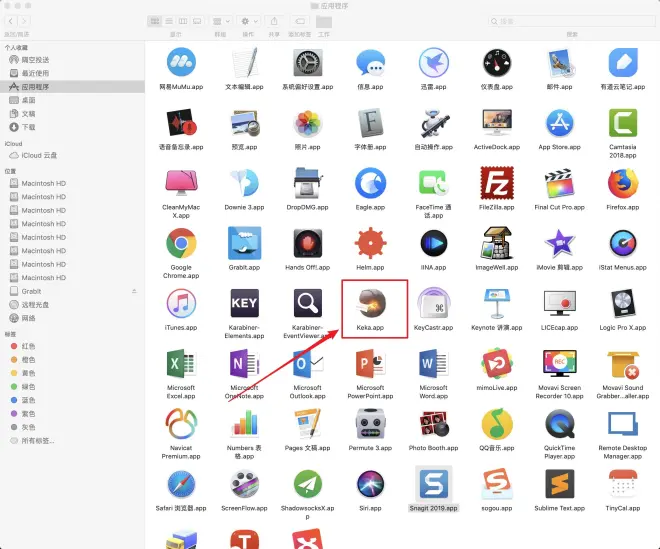Click the Snagit 2019.app icon

point(434,484)
